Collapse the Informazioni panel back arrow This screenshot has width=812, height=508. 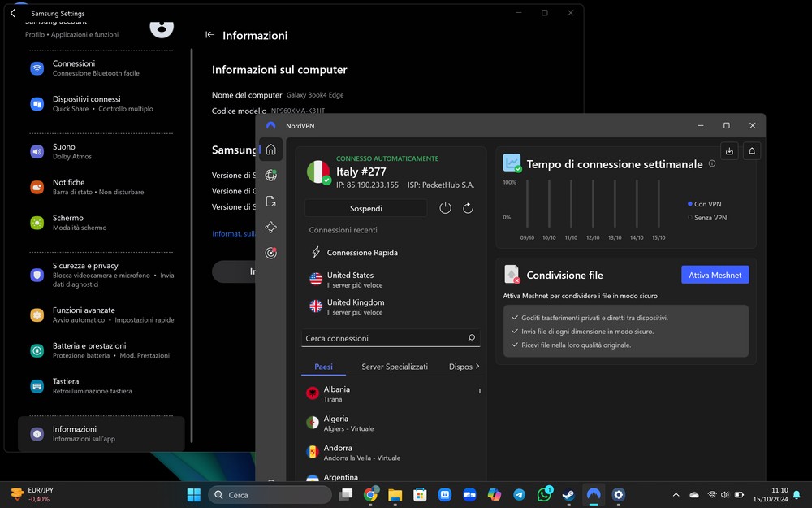click(209, 35)
